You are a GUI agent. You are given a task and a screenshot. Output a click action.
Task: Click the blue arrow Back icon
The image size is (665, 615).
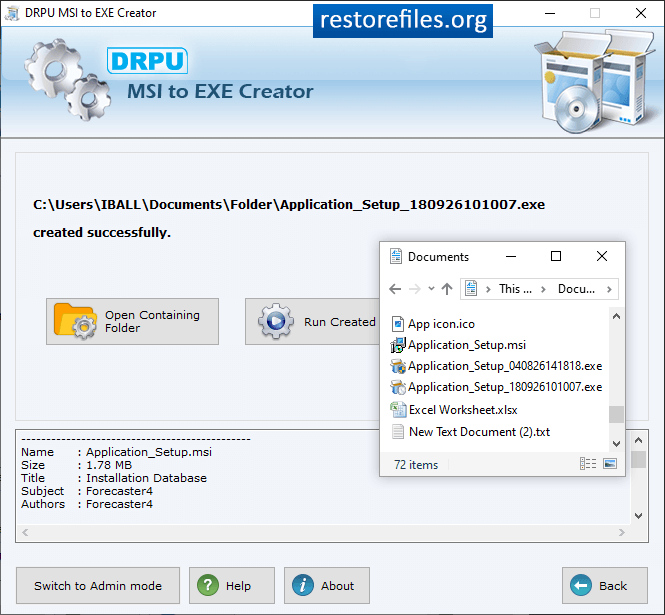[x=581, y=585]
